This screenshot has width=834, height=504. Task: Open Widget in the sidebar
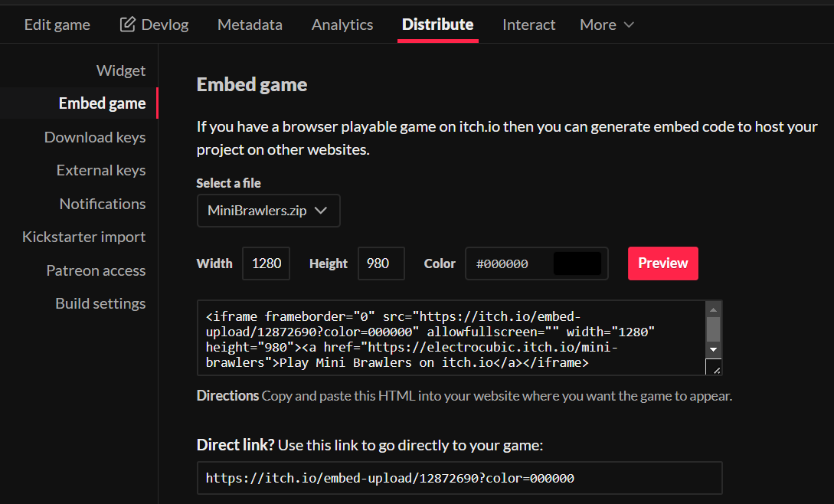(x=121, y=70)
